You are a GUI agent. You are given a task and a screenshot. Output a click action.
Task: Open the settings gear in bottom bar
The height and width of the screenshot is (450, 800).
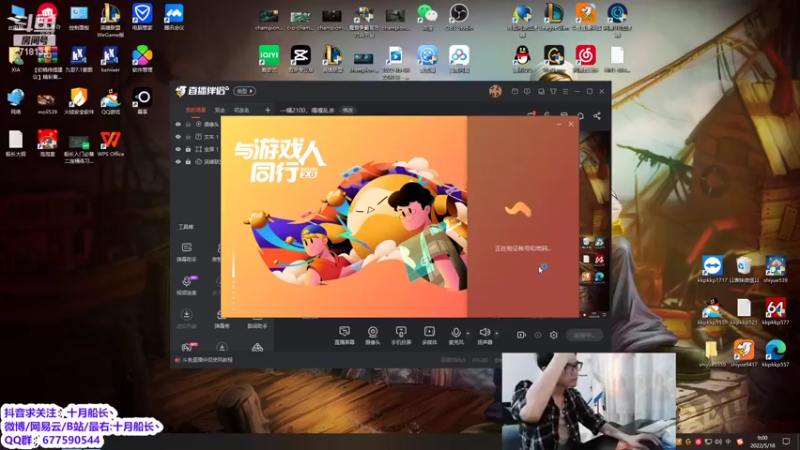coord(554,335)
